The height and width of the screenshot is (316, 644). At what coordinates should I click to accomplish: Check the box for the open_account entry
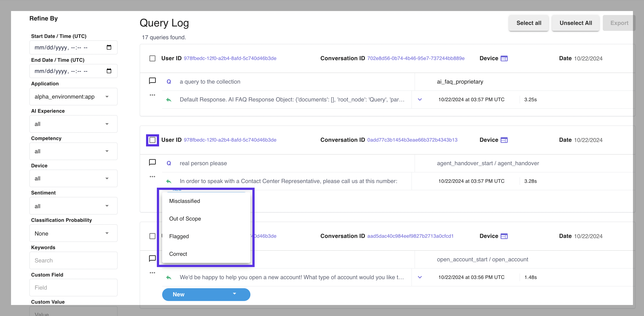coord(152,236)
